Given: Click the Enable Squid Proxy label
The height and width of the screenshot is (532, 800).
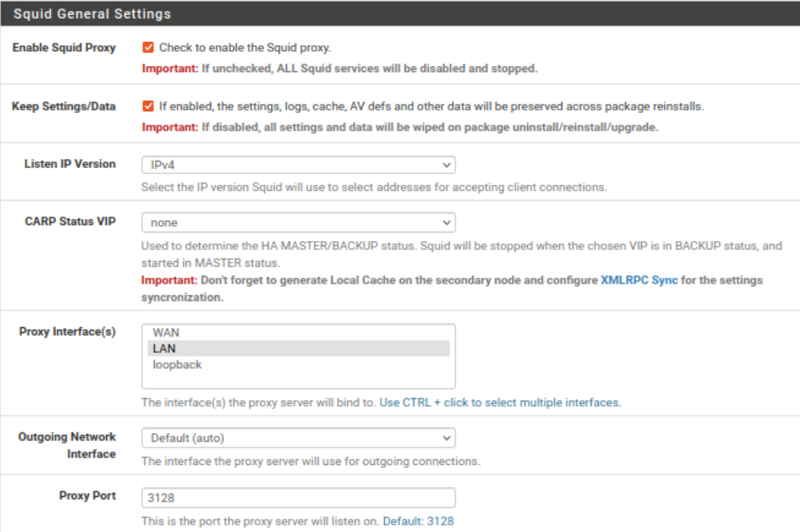Looking at the screenshot, I should tap(64, 48).
